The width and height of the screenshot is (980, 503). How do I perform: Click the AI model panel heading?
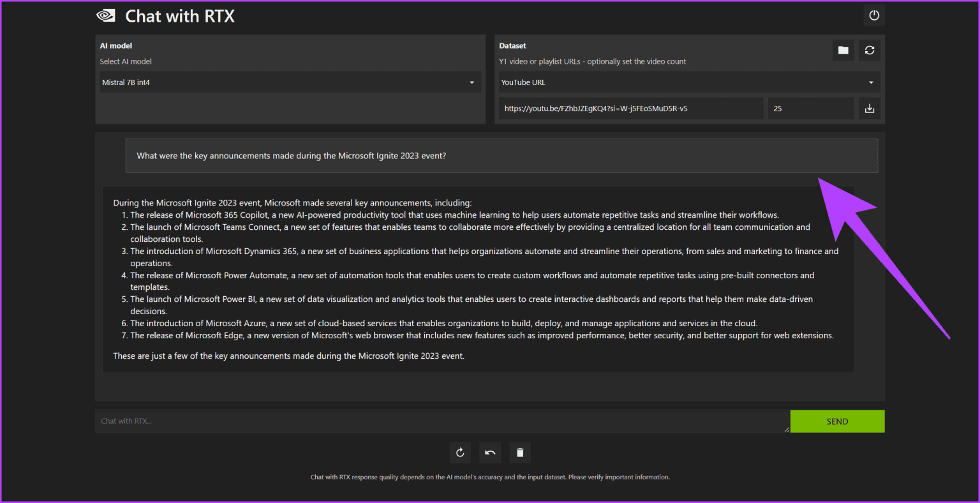pyautogui.click(x=116, y=46)
